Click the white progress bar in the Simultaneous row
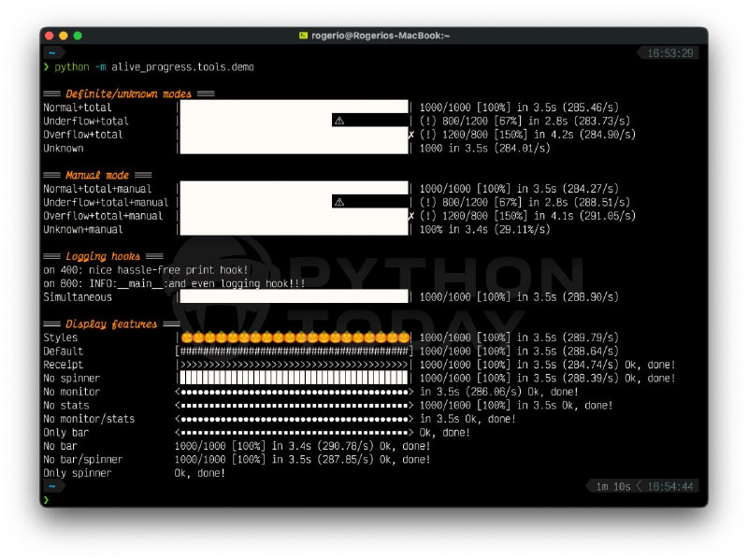The height and width of the screenshot is (560, 748). [x=294, y=296]
